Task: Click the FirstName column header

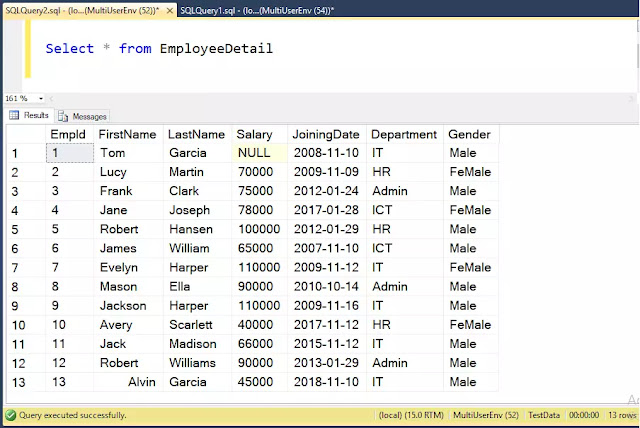Action: coord(129,134)
